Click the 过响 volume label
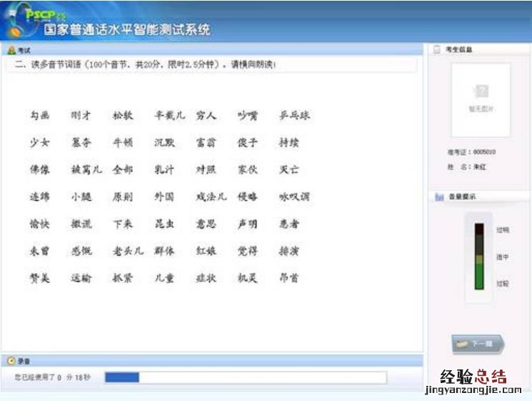Viewport: 532px width, 403px height. pos(503,230)
